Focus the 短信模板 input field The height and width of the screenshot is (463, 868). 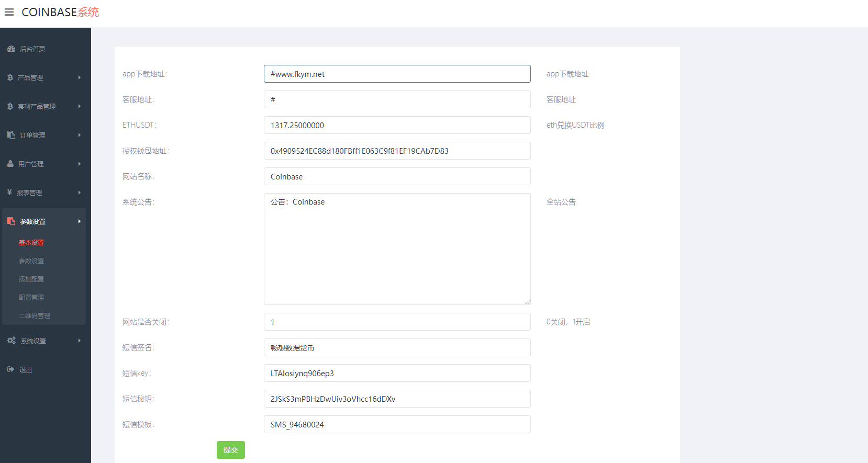click(x=397, y=424)
